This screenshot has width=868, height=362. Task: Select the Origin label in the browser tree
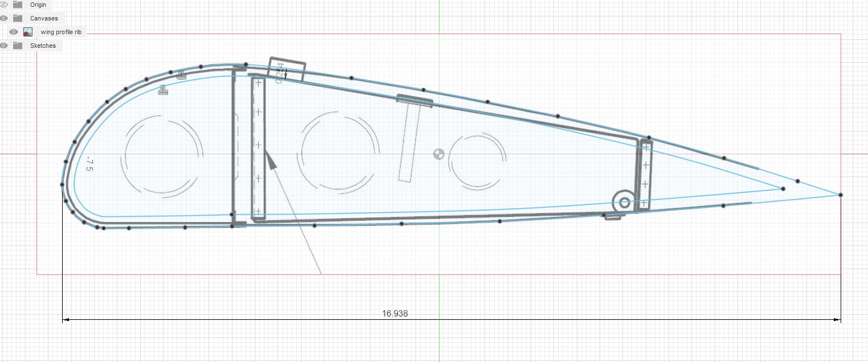[x=38, y=5]
